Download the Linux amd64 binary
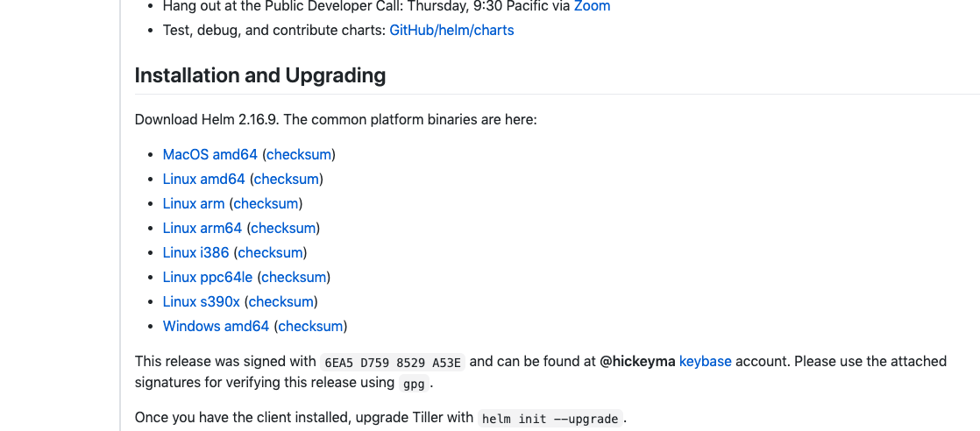The width and height of the screenshot is (980, 431). [x=203, y=180]
